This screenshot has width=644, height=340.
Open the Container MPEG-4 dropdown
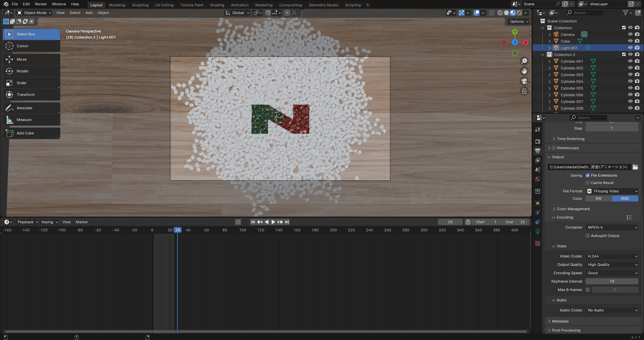[x=612, y=227]
